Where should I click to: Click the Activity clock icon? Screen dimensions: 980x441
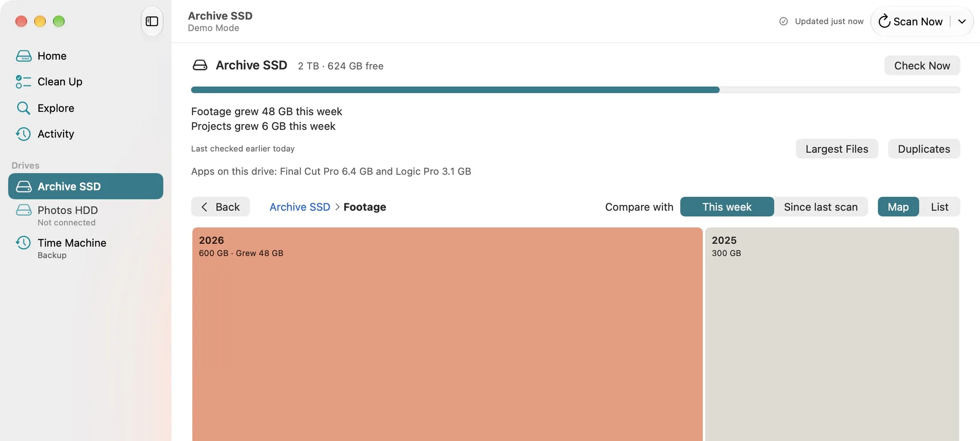[24, 134]
